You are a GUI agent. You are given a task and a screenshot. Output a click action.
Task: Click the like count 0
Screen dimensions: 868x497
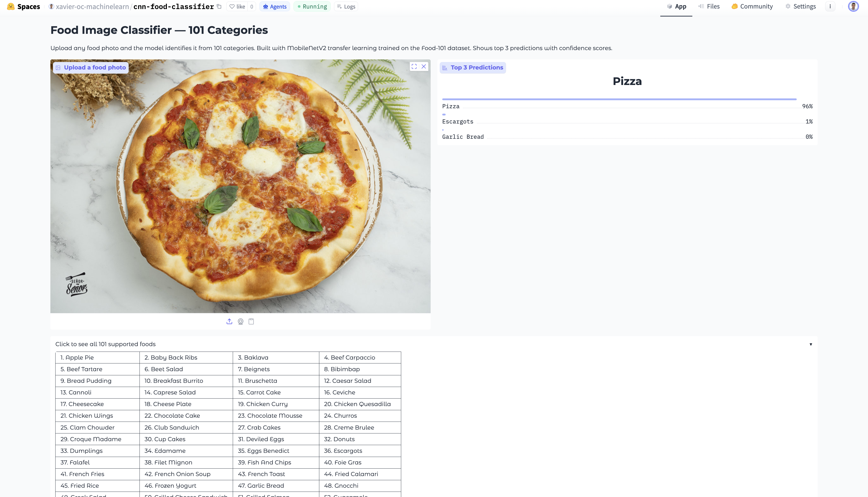click(x=252, y=6)
